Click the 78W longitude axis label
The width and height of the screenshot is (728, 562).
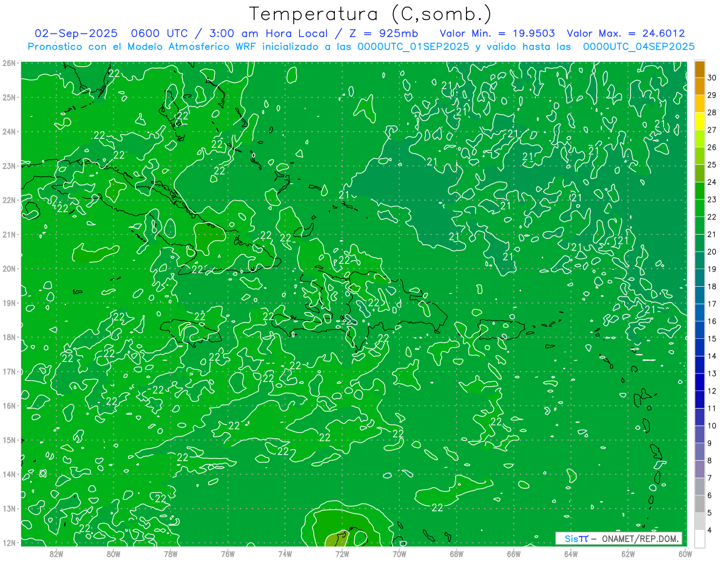click(170, 554)
